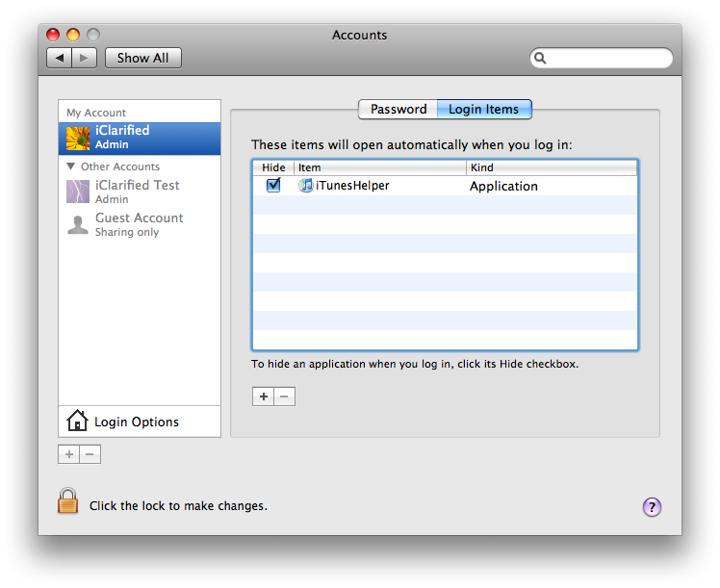Click the iTunesHelper application icon
This screenshot has width=720, height=588.
(306, 186)
